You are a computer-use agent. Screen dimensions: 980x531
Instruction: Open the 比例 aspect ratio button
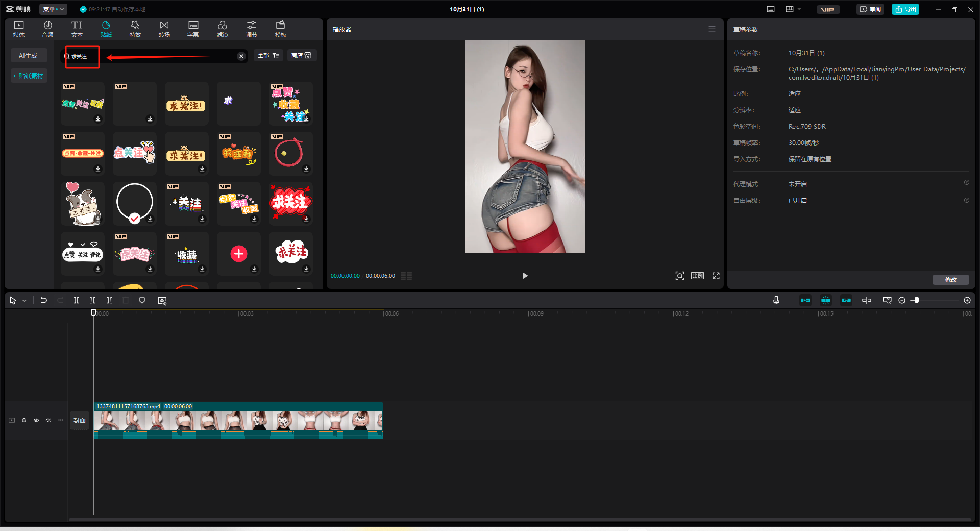point(697,276)
